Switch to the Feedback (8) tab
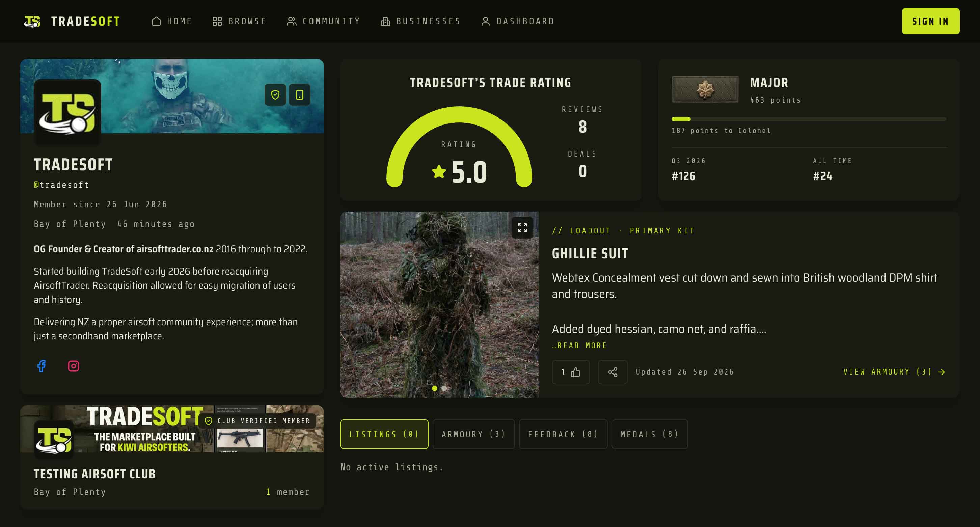The height and width of the screenshot is (527, 980). (563, 434)
